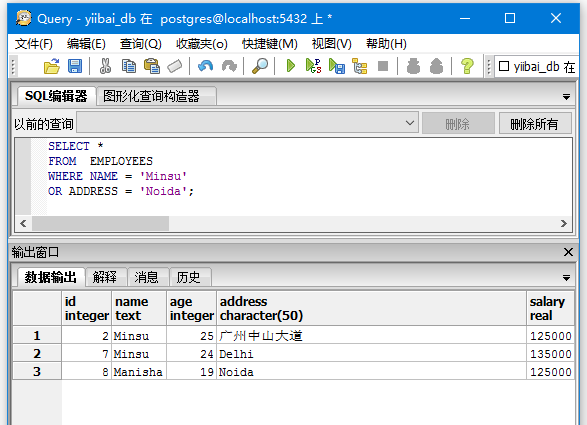Save the query with floppy disk icon
This screenshot has height=425, width=587.
pos(75,67)
